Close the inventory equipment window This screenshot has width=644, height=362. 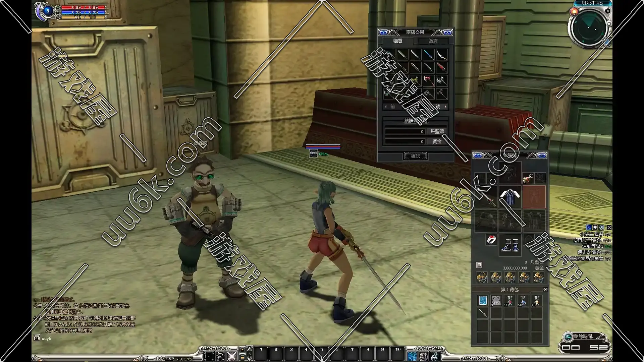[x=542, y=156]
